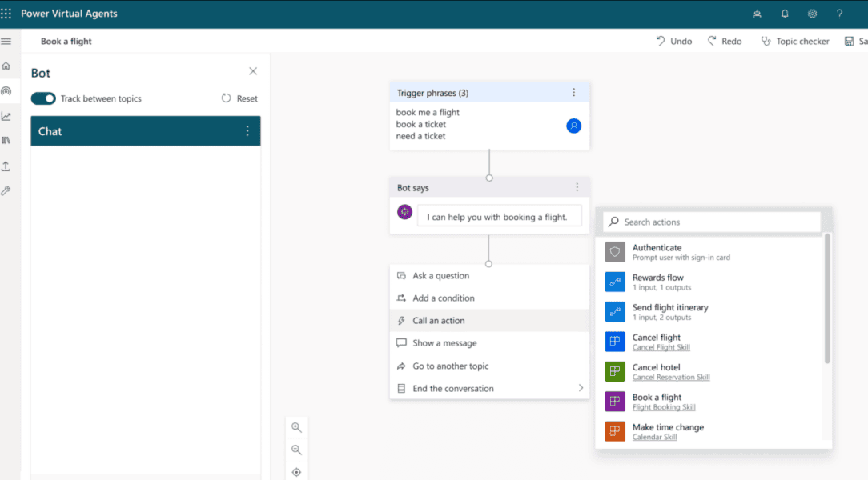This screenshot has height=480, width=868.
Task: Click the zoom out magnifier icon
Action: [x=296, y=450]
